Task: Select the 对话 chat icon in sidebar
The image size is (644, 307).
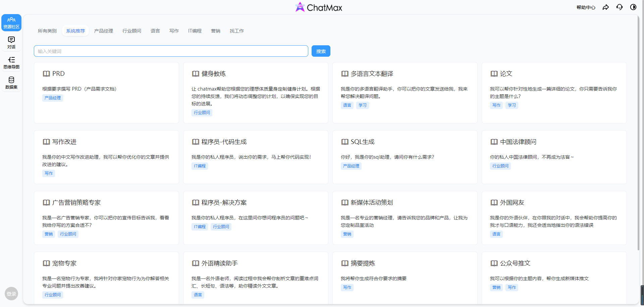Action: (x=11, y=42)
